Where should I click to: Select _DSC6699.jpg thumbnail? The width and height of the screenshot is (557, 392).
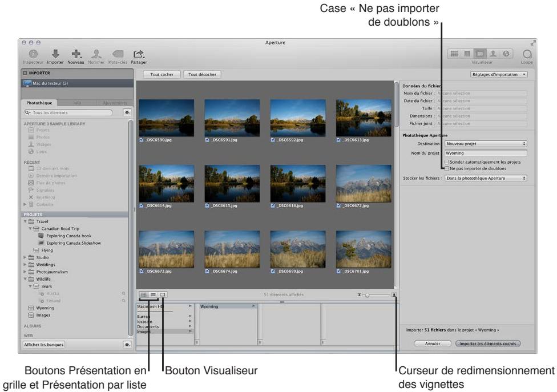click(298, 249)
